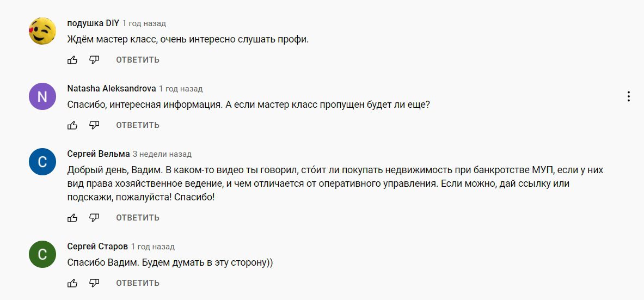Viewport: 644px width, 300px height.
Task: Click the "3 недели назад" timestamp
Action: [x=162, y=154]
